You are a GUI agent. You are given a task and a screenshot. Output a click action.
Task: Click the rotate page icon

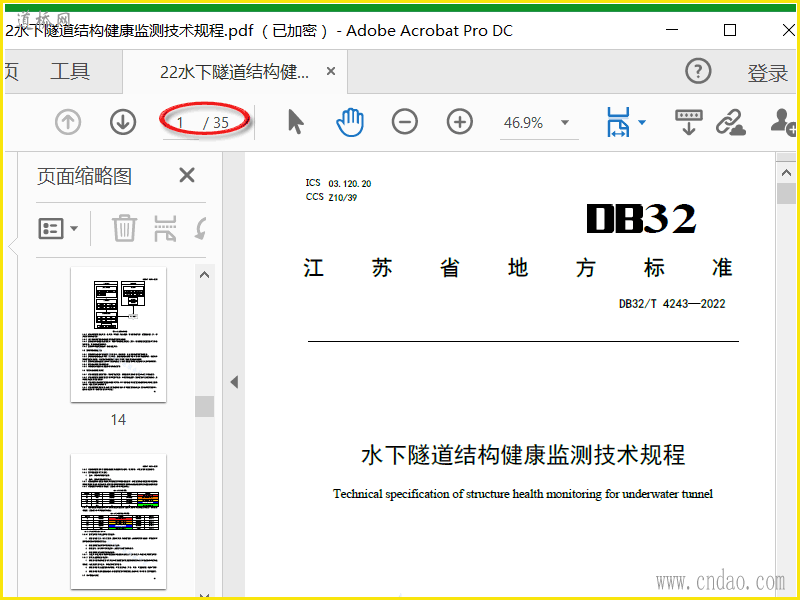(x=201, y=228)
